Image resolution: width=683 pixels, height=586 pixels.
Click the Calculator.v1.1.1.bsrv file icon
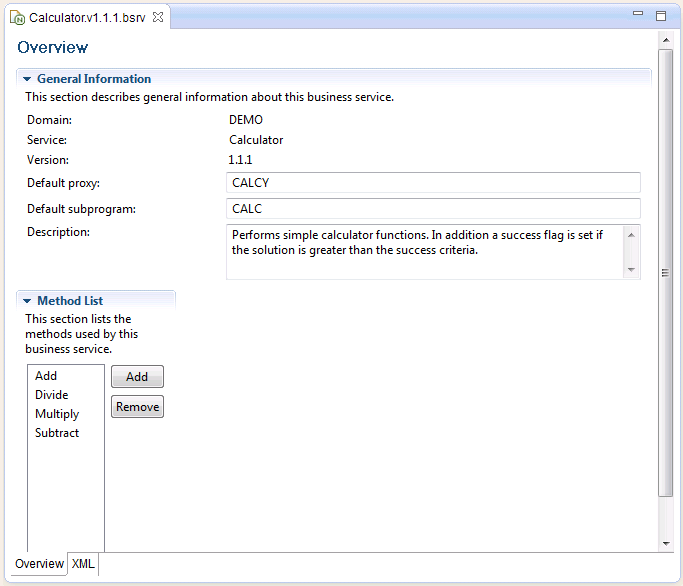[x=17, y=17]
